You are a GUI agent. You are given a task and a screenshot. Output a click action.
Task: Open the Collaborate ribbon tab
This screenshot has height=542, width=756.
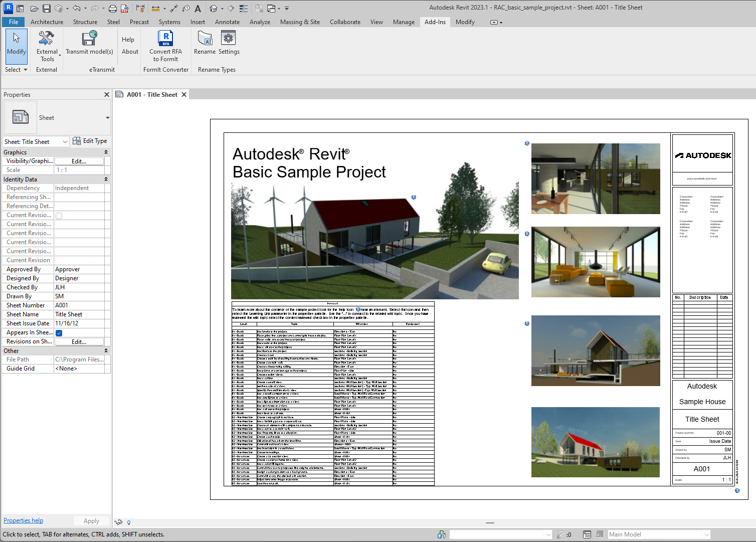coord(345,22)
